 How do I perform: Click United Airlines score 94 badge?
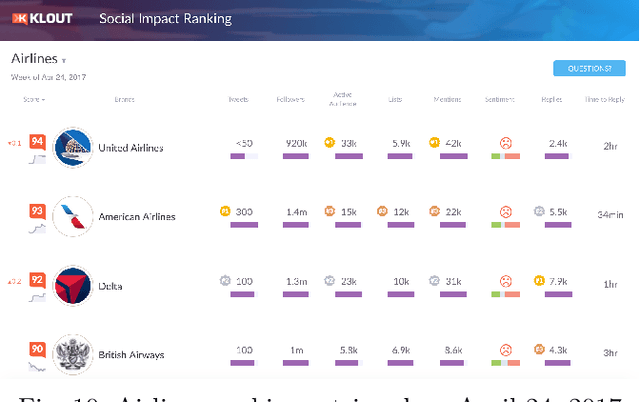click(37, 142)
